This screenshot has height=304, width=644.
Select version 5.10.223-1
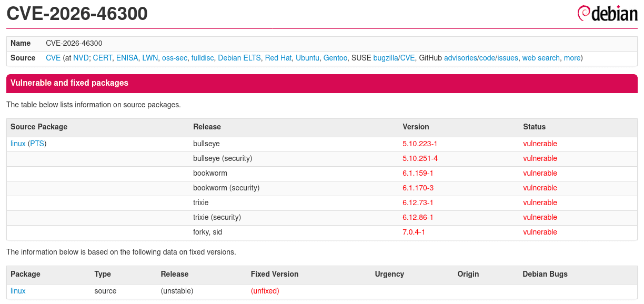420,144
